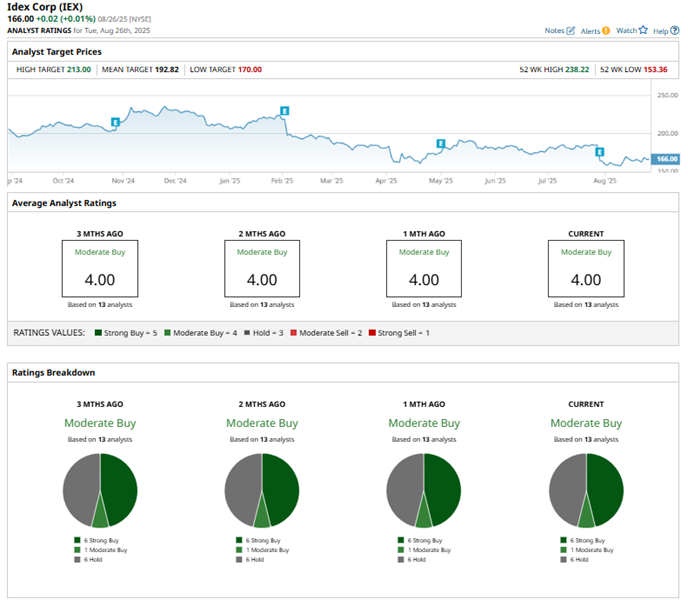Click the 2 MTHS AGO pie chart
Screen dimensions: 688x606
pos(262,490)
